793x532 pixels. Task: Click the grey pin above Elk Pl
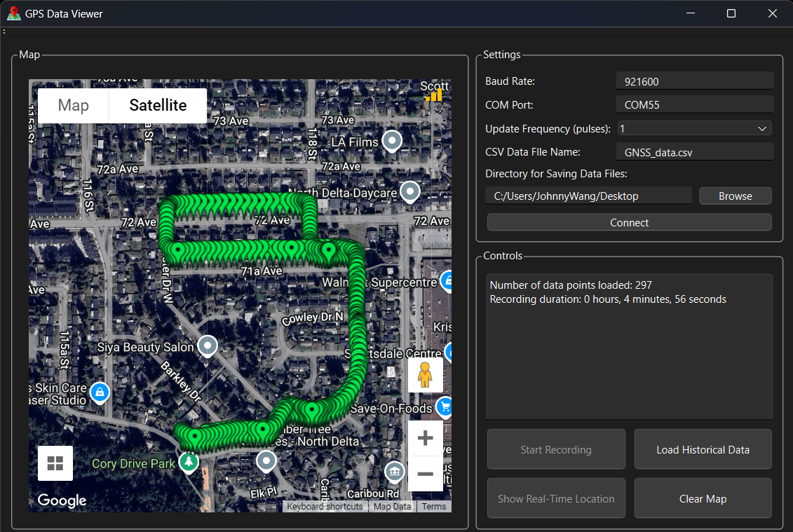(x=266, y=461)
